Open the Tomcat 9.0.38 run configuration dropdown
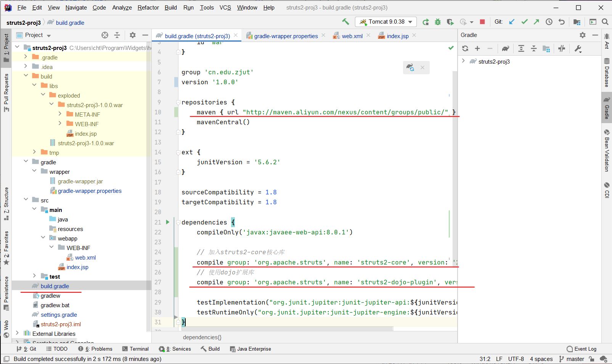Viewport: 612px width, 364px height. [386, 22]
